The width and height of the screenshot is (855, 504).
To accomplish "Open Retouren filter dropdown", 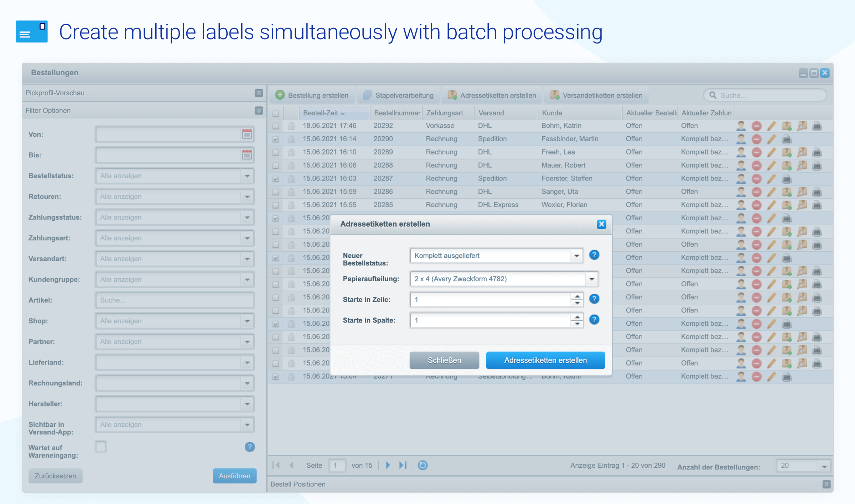I will [x=247, y=196].
